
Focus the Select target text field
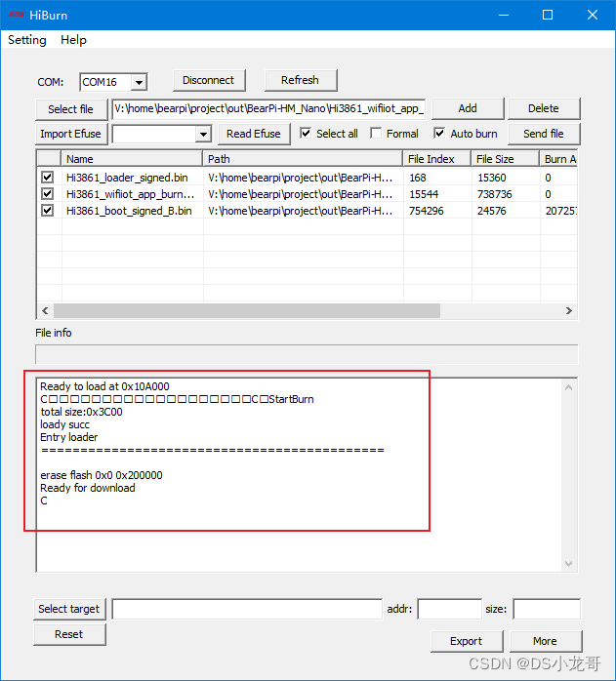point(247,609)
